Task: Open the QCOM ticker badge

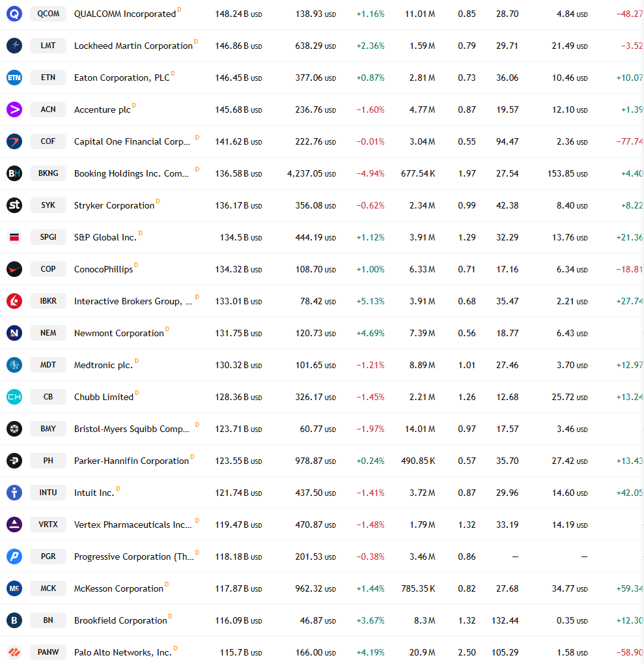Action: click(x=48, y=14)
